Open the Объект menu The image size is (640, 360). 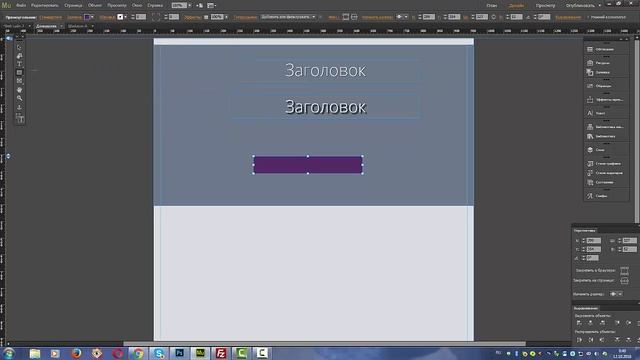click(x=95, y=5)
